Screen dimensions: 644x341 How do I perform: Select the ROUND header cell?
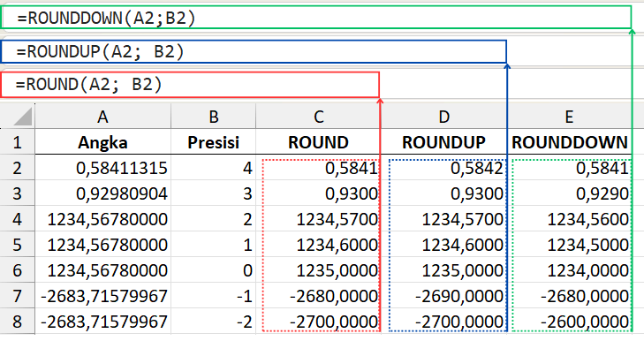point(318,142)
